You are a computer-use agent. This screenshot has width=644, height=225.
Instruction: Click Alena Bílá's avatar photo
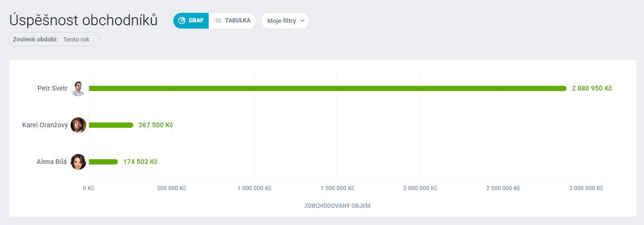pyautogui.click(x=78, y=162)
